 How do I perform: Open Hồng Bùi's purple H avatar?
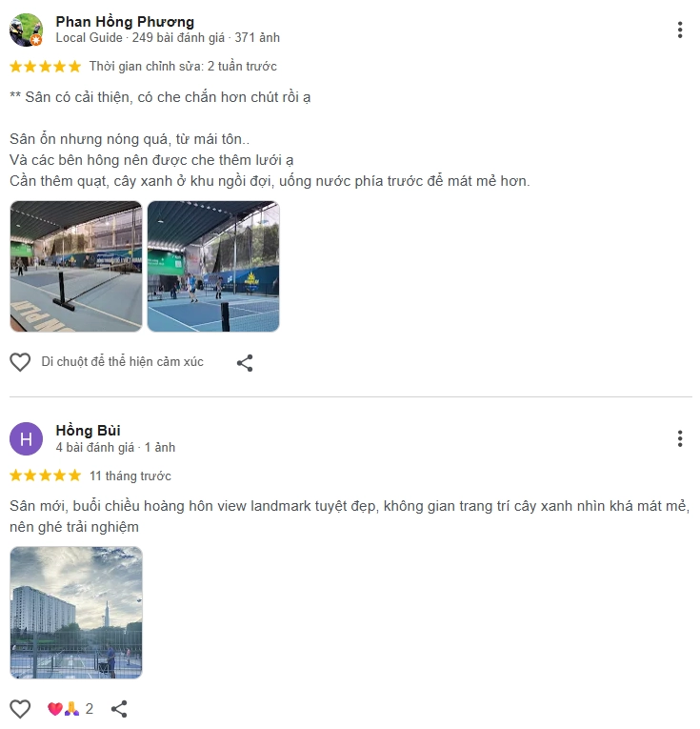(x=26, y=438)
